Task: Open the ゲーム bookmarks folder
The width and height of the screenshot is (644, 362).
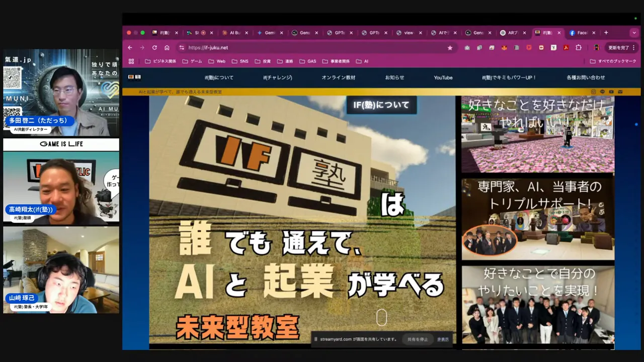Action: (193, 61)
